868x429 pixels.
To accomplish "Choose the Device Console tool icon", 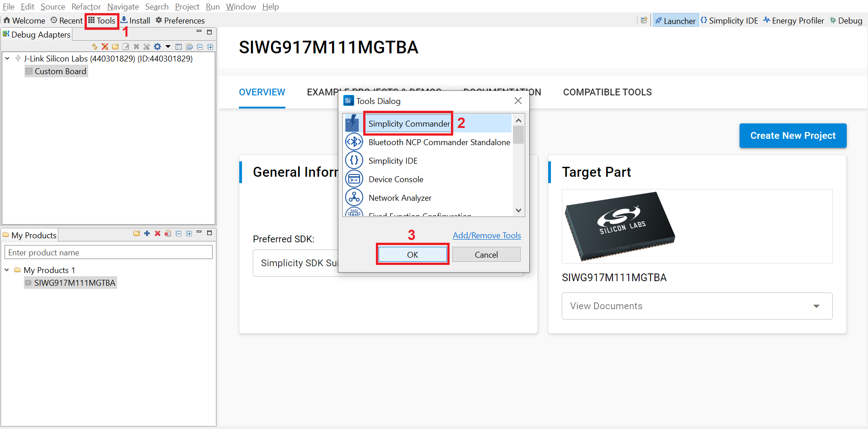I will (354, 179).
